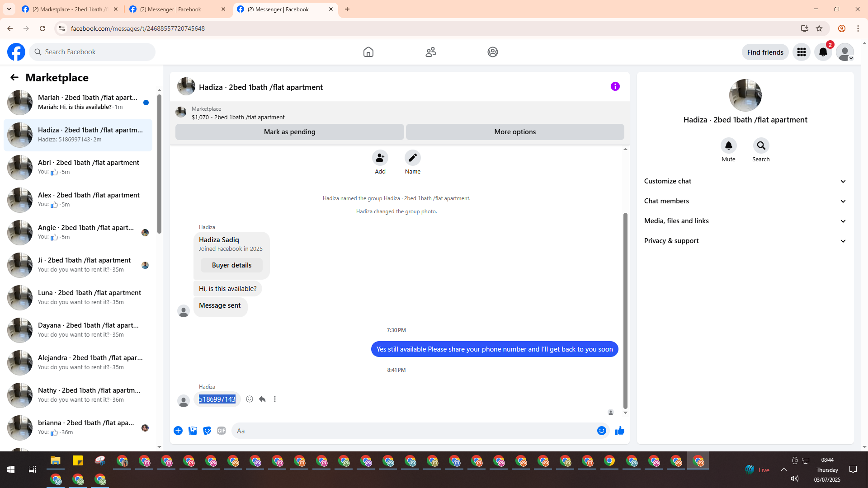This screenshot has width=868, height=488.
Task: Open Search in conversation icon
Action: click(761, 146)
